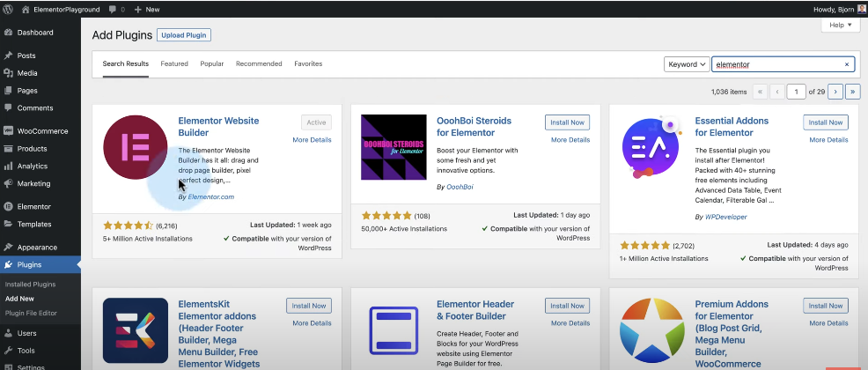Image resolution: width=868 pixels, height=370 pixels.
Task: Open More Details for OoohBoi Steroids
Action: click(570, 140)
